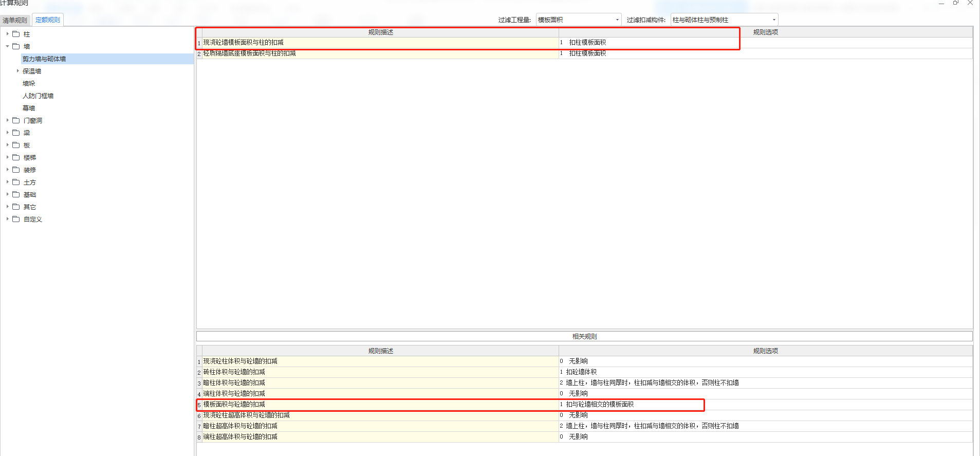Image resolution: width=980 pixels, height=456 pixels.
Task: Click option 扣砼墙体积 in the related rules
Action: point(581,372)
